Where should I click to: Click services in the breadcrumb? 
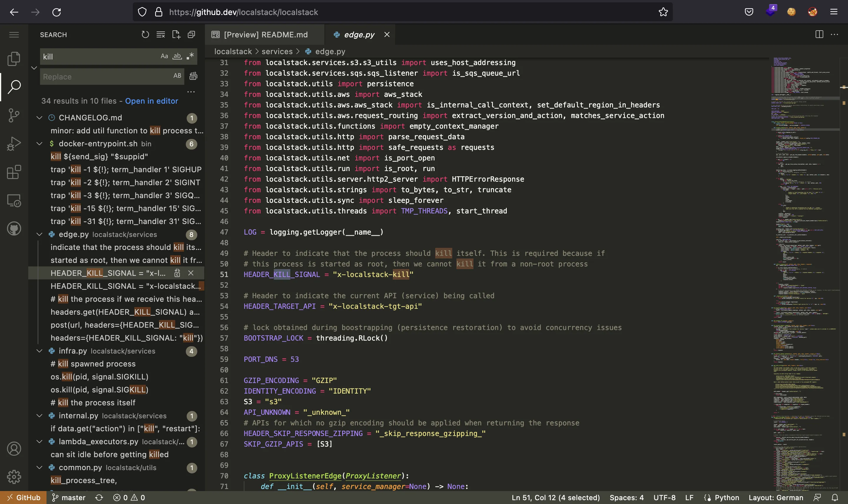(277, 51)
